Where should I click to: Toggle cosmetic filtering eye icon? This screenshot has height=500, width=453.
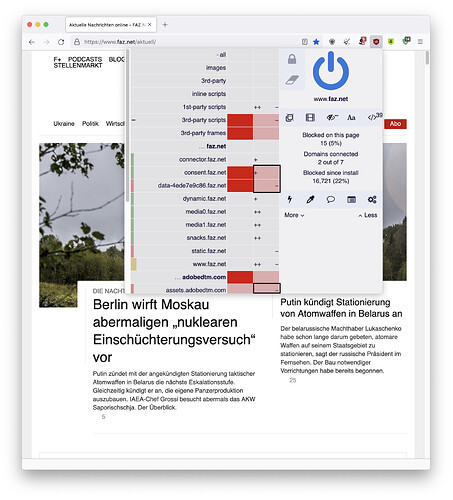coord(331,117)
